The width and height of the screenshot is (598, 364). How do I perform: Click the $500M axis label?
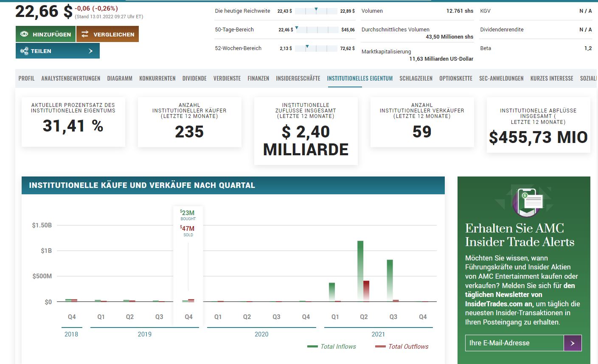click(42, 276)
